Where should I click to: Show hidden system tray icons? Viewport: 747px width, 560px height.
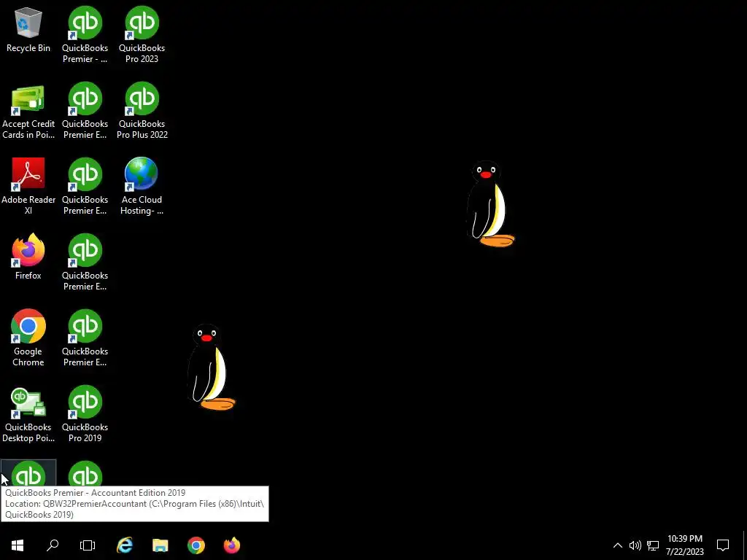coord(617,545)
